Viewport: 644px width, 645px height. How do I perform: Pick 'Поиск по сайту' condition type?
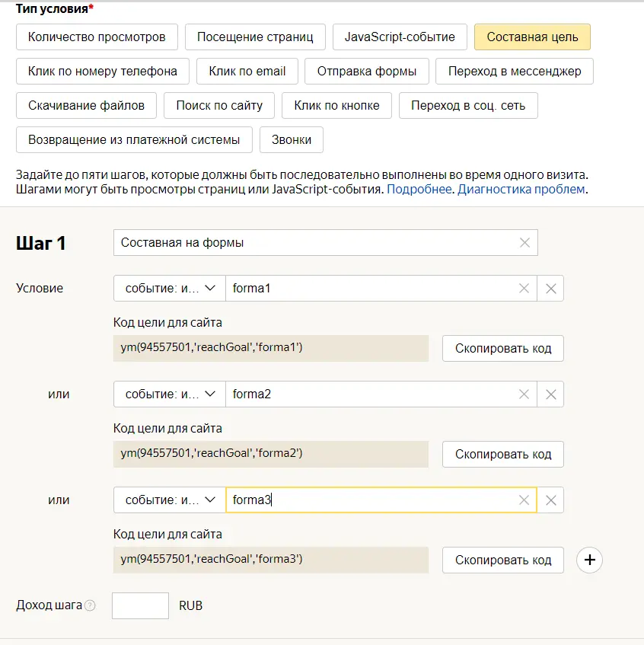pos(219,105)
